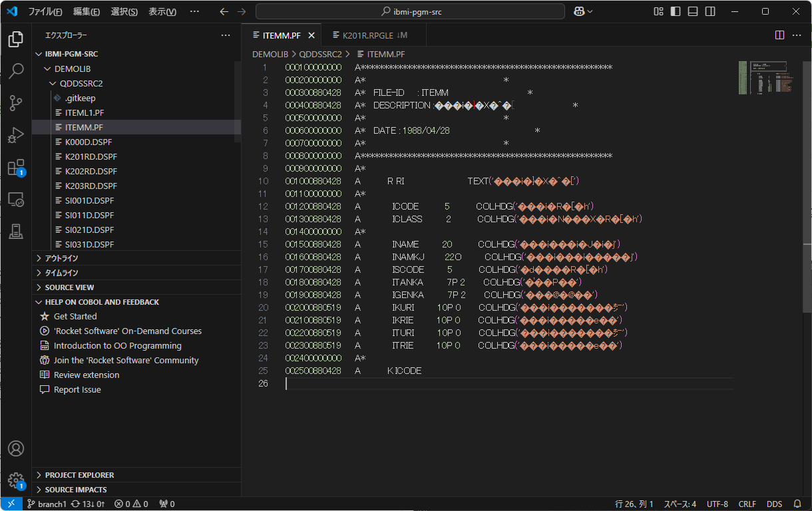Expand the SOURCE VIEW section

point(136,287)
